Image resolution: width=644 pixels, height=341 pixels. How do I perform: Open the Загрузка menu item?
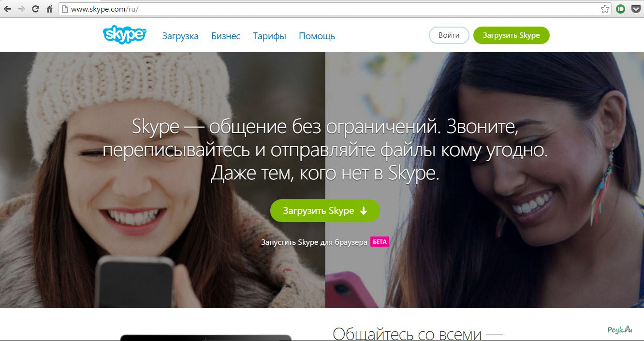[x=180, y=35]
